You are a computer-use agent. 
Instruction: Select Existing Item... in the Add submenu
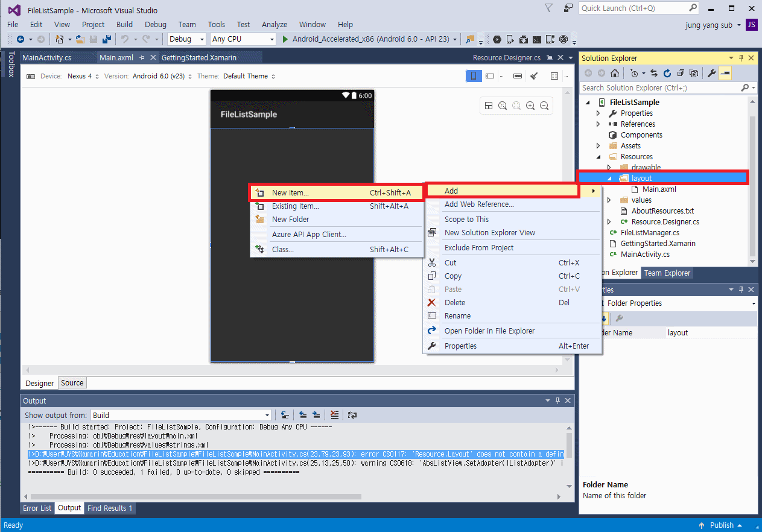pos(337,206)
